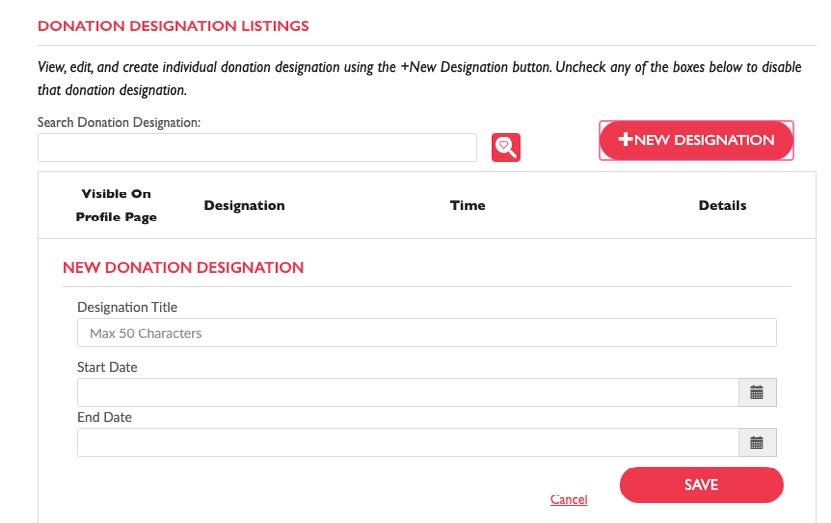Viewport: 831px width, 523px height.
Task: Click the Search Donation Designation label
Action: point(119,122)
